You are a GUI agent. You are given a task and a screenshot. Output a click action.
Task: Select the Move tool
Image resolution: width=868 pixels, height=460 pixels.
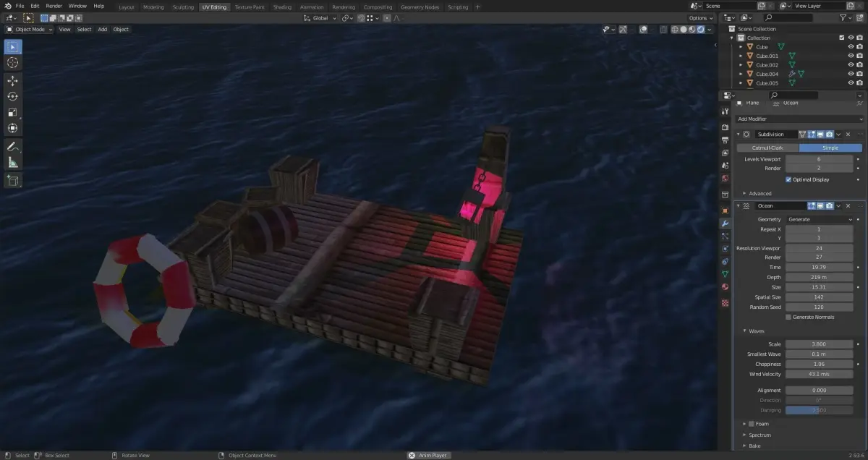[13, 81]
